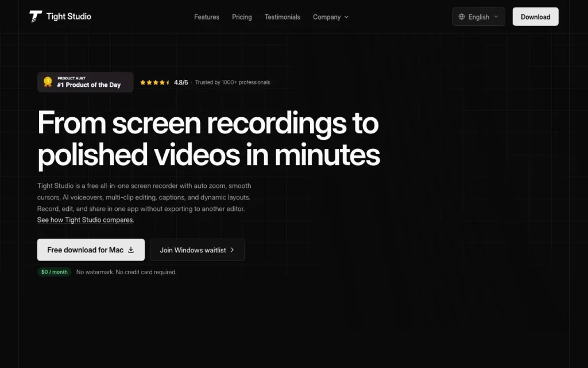588x368 pixels.
Task: Click the Tight Studio brand name
Action: point(69,17)
